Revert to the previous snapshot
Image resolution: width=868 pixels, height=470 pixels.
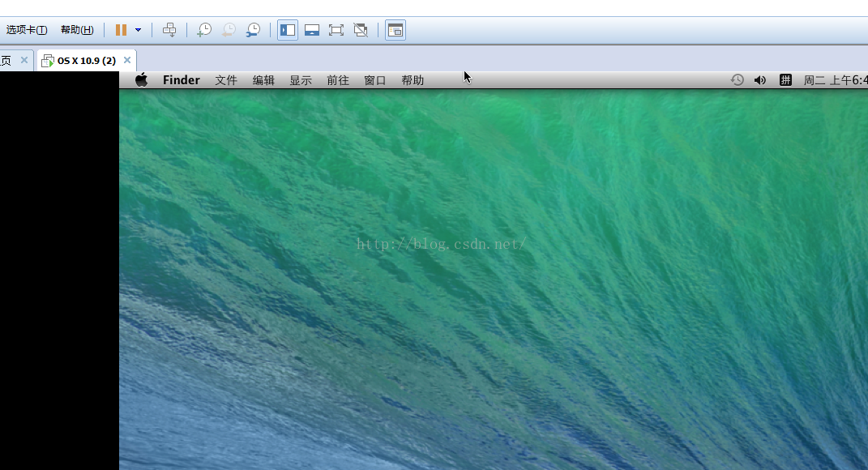click(229, 30)
